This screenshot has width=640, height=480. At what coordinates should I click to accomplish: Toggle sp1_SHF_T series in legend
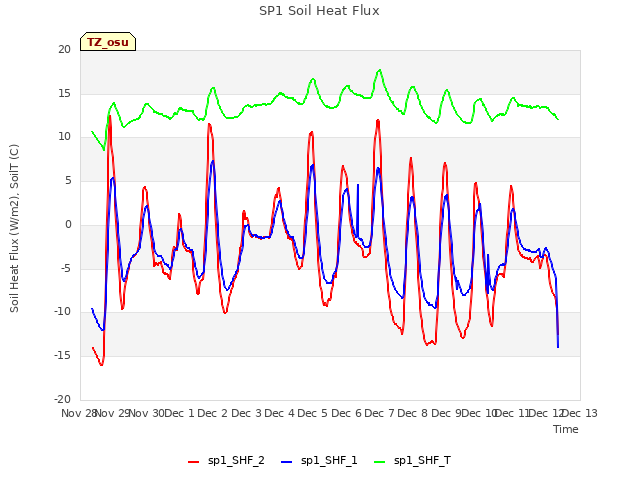(412, 460)
